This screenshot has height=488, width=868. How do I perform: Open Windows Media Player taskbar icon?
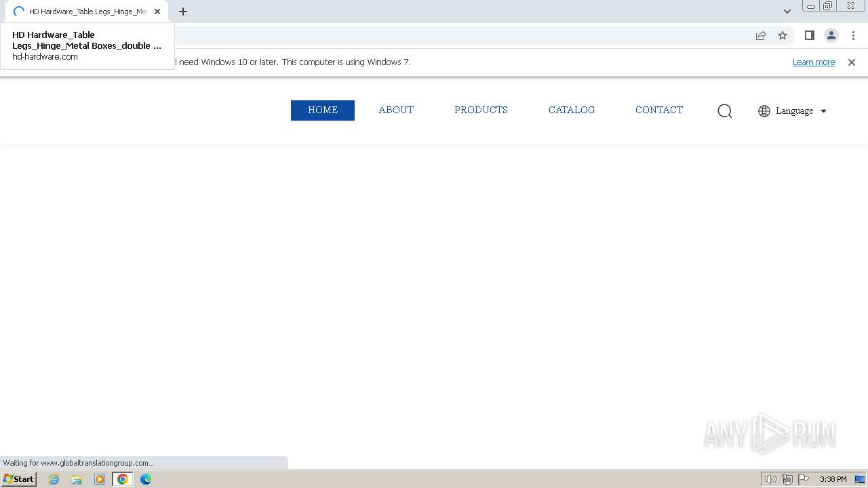pos(100,479)
